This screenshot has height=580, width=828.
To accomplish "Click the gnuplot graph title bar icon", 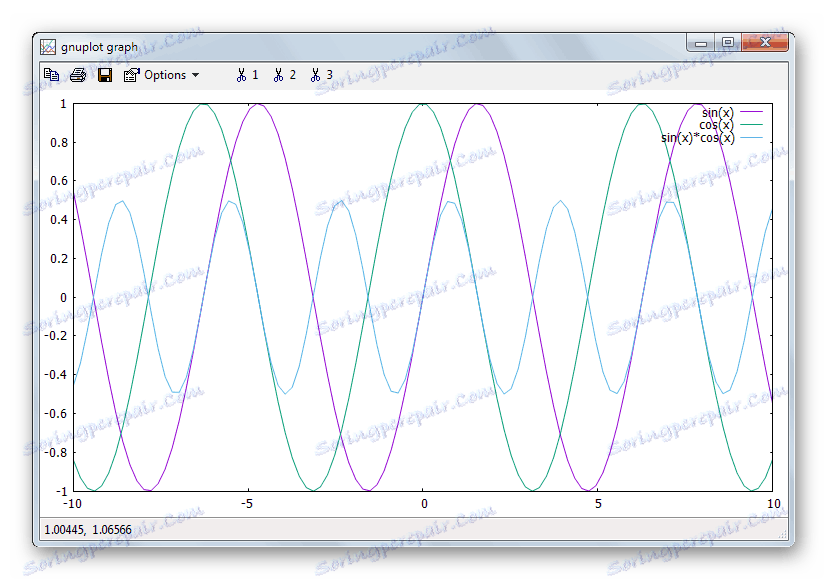I will pos(48,46).
